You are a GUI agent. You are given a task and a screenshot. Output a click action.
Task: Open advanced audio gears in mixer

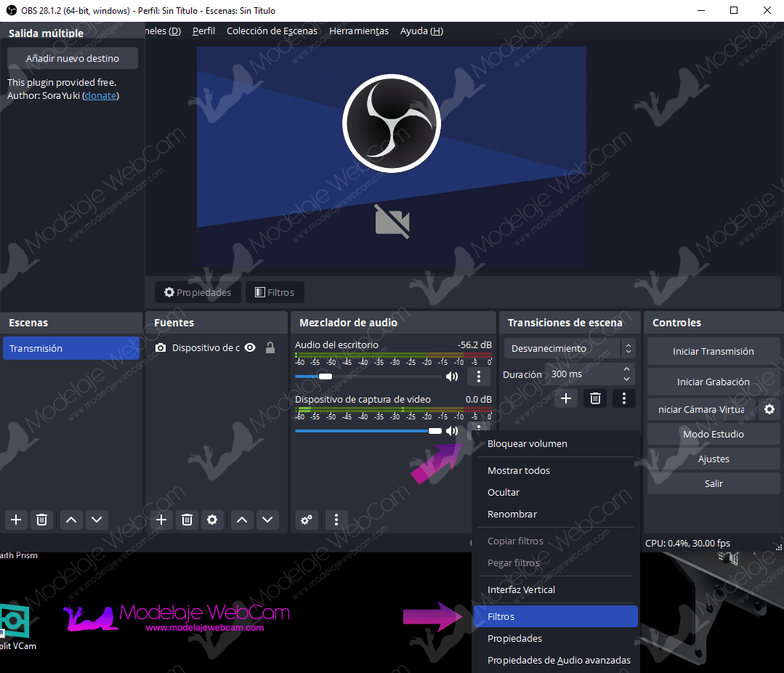point(307,520)
